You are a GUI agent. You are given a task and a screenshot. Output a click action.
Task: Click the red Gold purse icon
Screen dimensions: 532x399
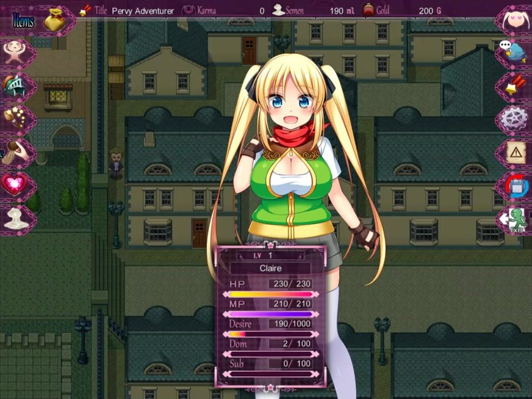tap(368, 10)
